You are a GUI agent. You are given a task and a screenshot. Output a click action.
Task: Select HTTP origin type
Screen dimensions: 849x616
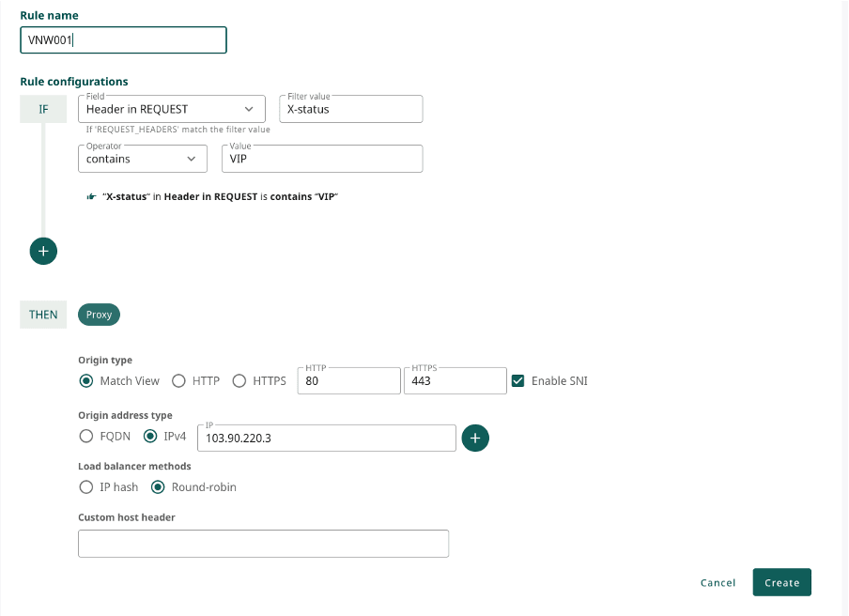178,381
